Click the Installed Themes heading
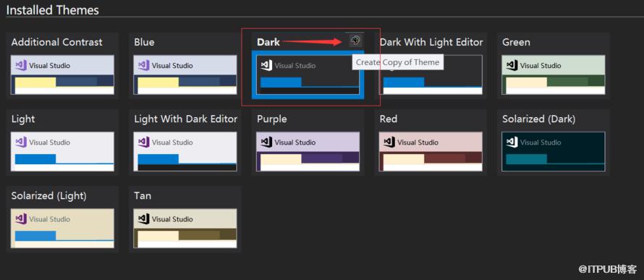The height and width of the screenshot is (280, 644). click(x=53, y=10)
